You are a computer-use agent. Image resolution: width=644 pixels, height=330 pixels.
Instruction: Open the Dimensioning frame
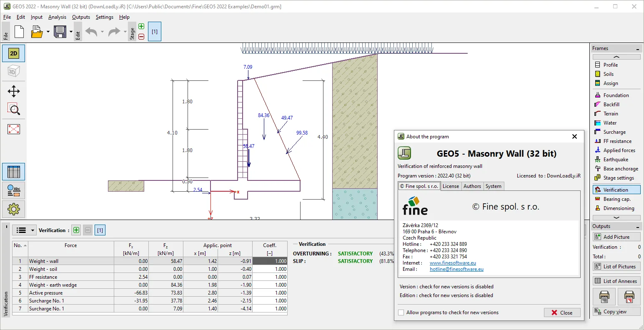[x=616, y=208]
